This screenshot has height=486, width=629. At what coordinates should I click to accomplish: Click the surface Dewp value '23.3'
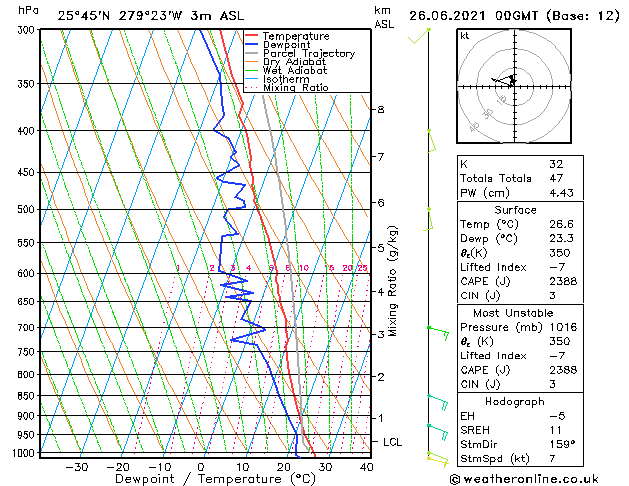pos(562,238)
